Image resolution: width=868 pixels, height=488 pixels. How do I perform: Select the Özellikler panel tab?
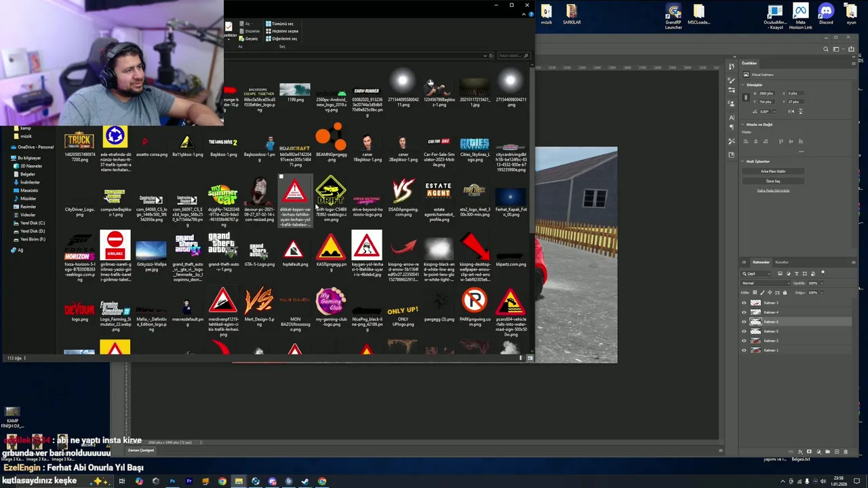tap(749, 63)
